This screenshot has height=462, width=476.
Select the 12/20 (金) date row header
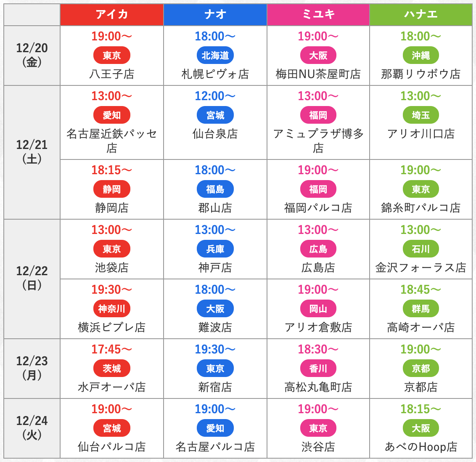pyautogui.click(x=32, y=55)
